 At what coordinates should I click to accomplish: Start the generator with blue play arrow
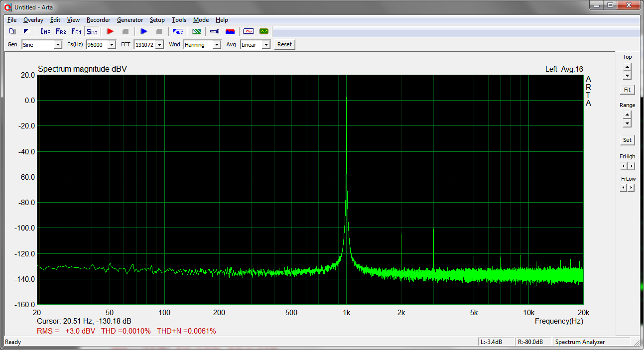(144, 31)
